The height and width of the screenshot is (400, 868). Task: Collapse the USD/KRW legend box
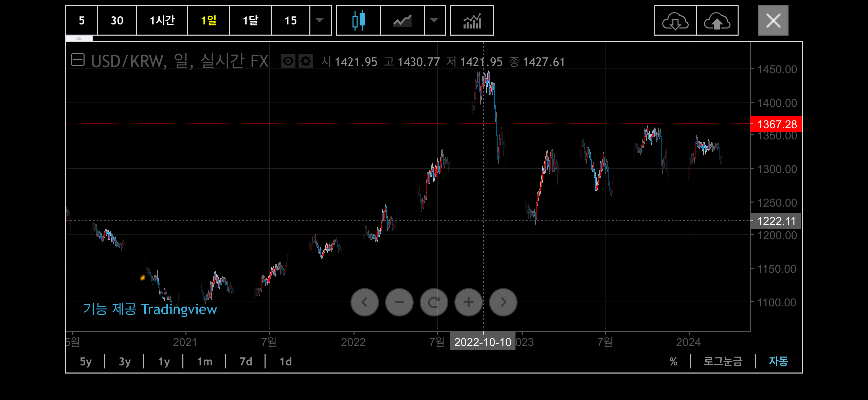[x=78, y=60]
